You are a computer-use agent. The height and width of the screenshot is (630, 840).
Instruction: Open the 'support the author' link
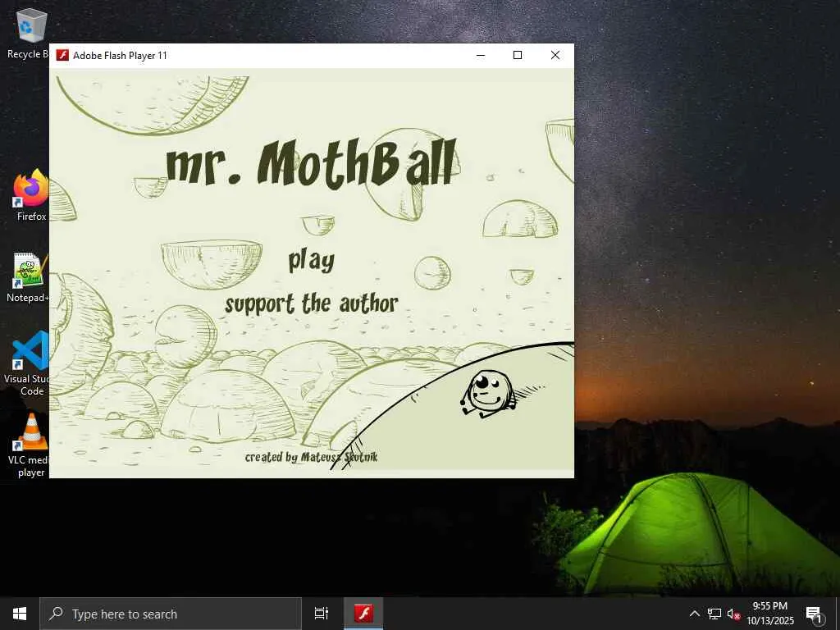311,304
